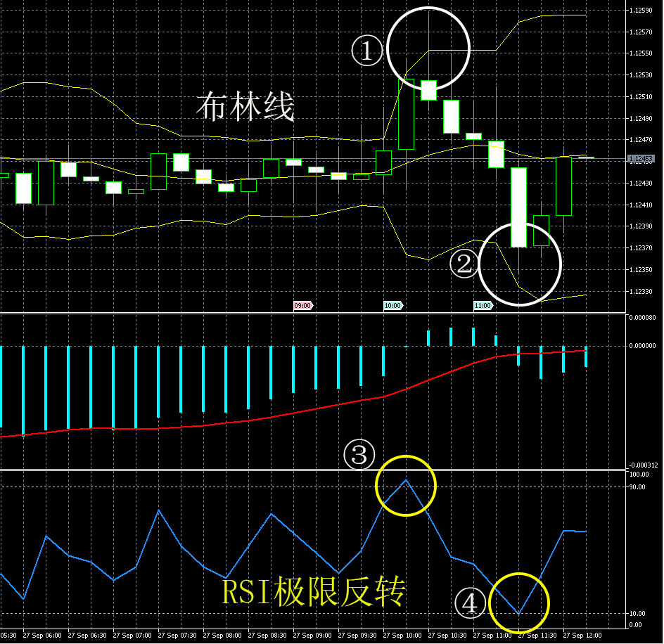Select the 布林线 text label

coord(245,109)
